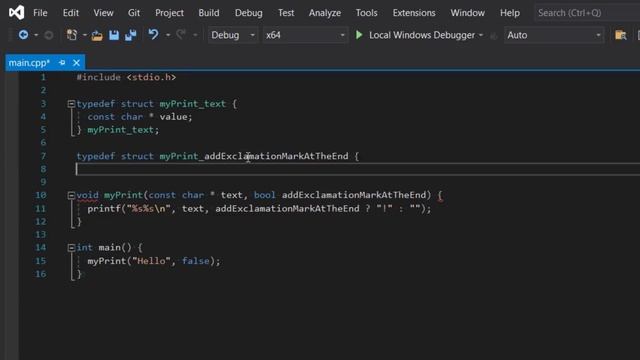Click the 'printf' call on line 11
This screenshot has width=640, height=360.
pos(104,209)
